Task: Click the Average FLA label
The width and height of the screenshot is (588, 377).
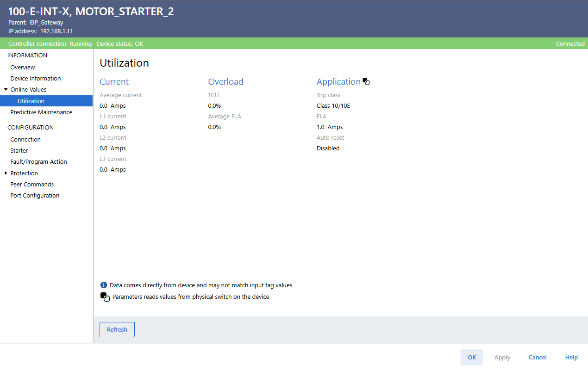Action: point(225,116)
